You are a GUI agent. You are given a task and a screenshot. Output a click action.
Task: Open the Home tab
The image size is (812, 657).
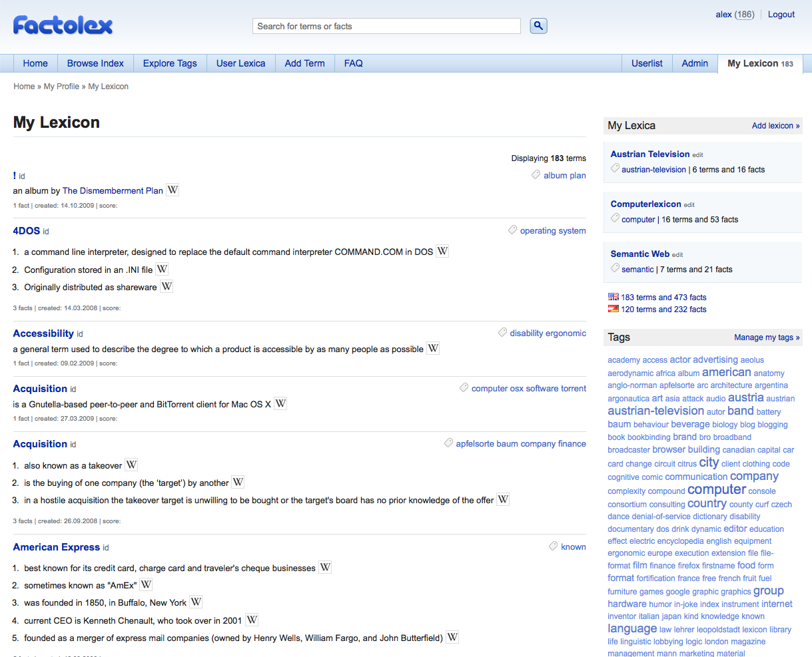coord(35,63)
